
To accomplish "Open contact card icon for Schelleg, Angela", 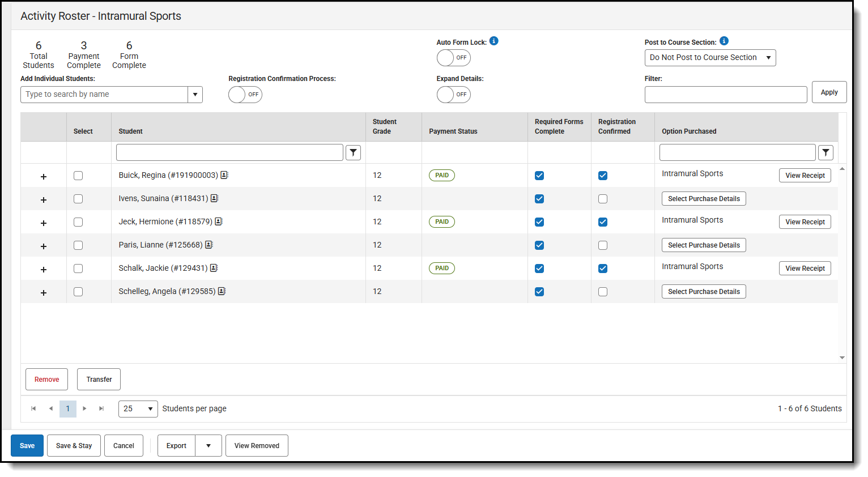I will tap(222, 291).
